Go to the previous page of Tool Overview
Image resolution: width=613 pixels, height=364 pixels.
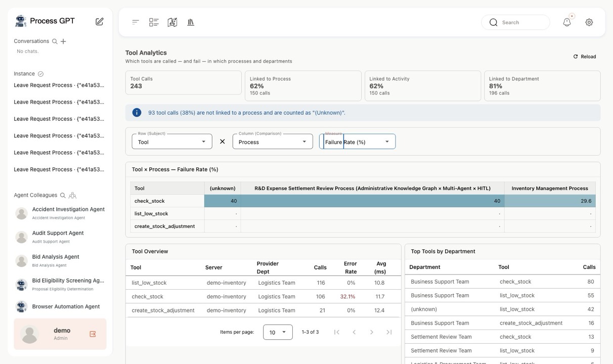354,332
